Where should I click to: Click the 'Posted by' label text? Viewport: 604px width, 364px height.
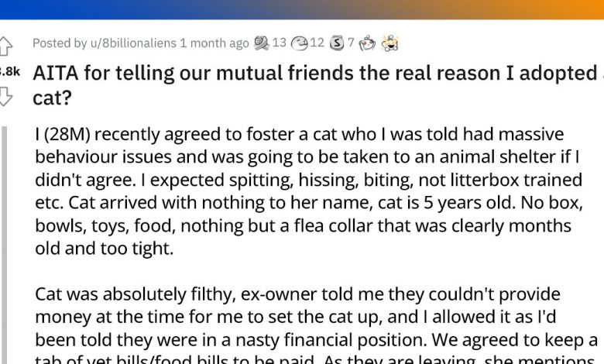tap(60, 43)
